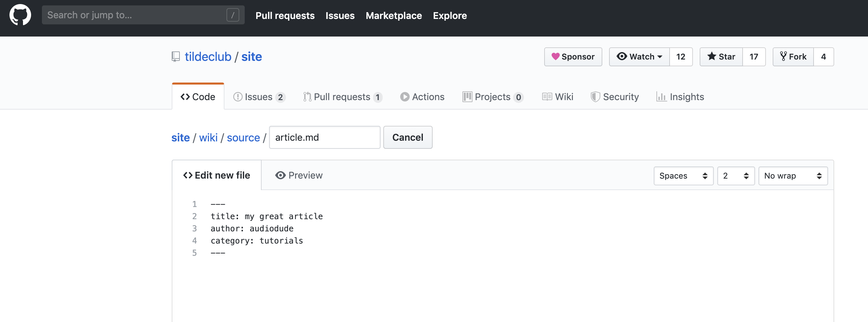This screenshot has width=868, height=322.
Task: Edit the article.md filename field
Action: pyautogui.click(x=325, y=137)
